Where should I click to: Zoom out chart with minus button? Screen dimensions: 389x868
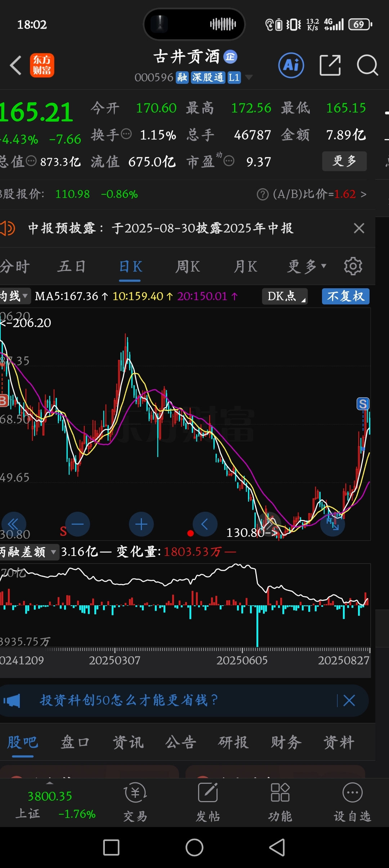tap(77, 524)
